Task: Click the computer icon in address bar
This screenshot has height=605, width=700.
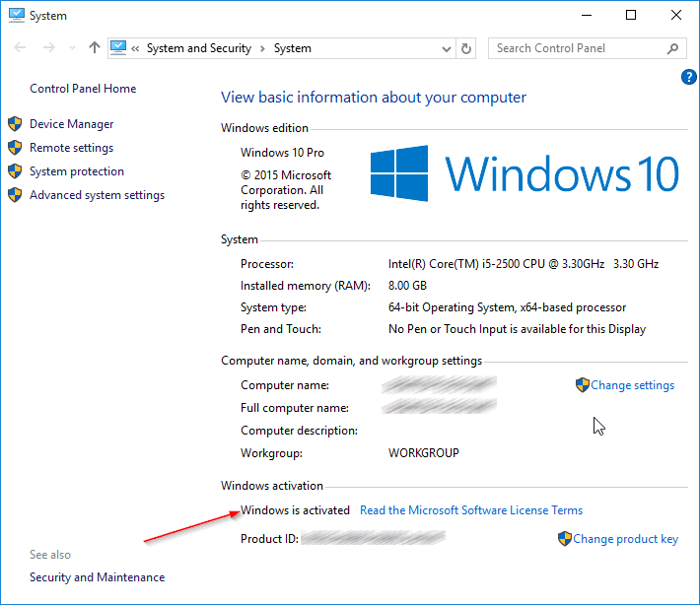Action: (x=118, y=47)
